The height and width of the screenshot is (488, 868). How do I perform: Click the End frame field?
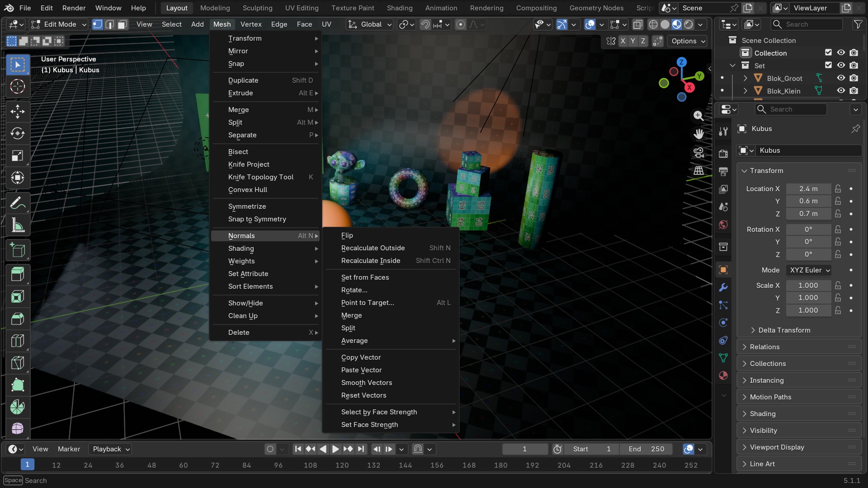point(646,449)
